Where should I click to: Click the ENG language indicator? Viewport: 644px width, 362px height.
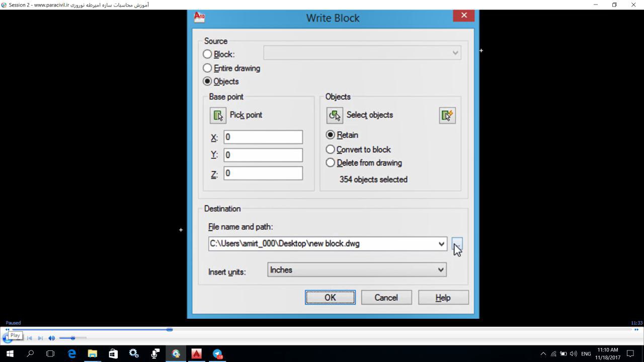(x=586, y=354)
